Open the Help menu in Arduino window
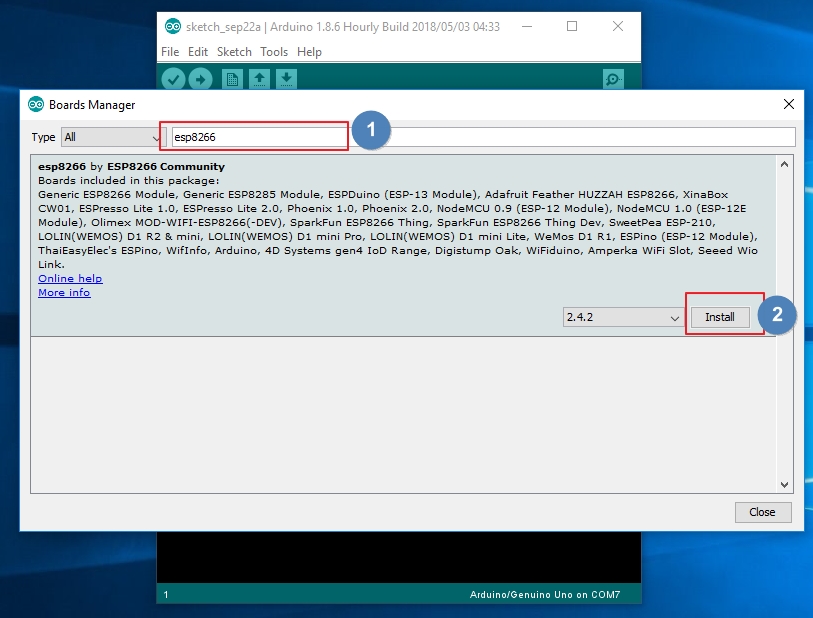 (309, 52)
